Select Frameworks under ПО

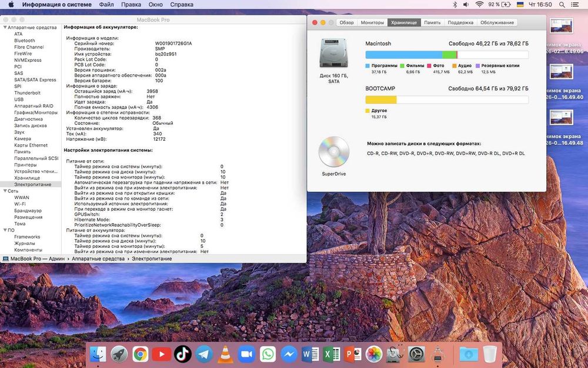tap(27, 237)
